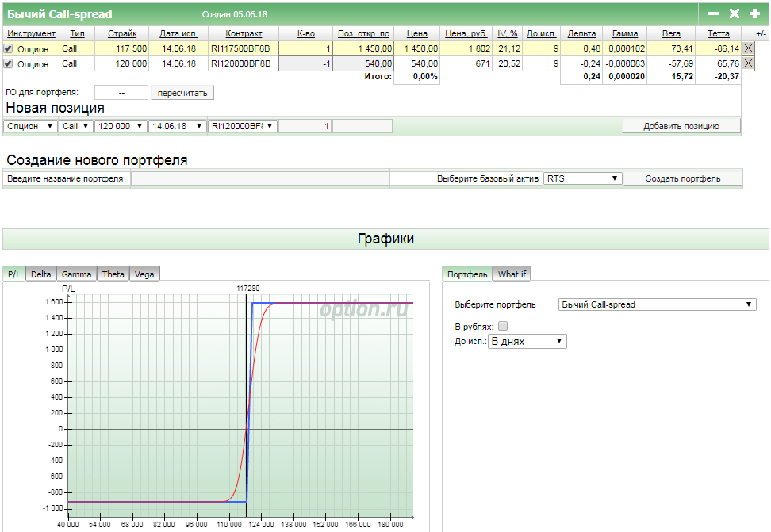Open the Call type dropdown in new position

point(76,126)
